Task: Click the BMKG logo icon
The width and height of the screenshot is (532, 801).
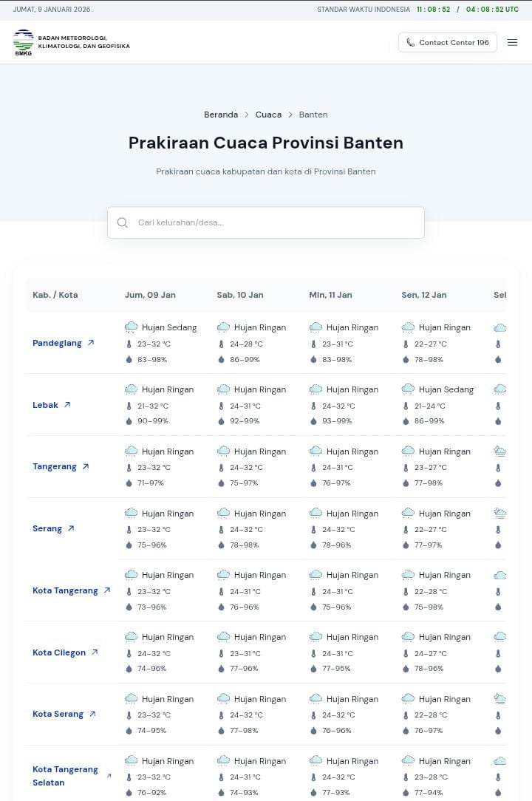Action: [x=24, y=43]
